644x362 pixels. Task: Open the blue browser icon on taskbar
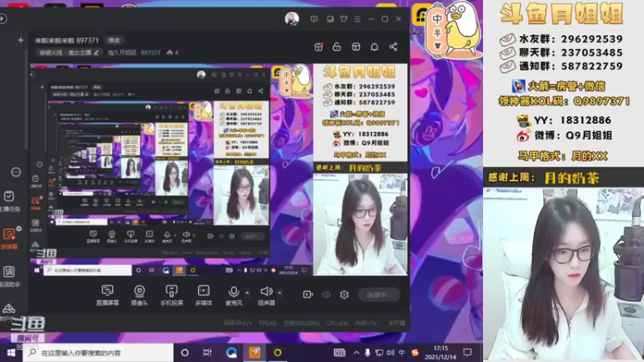tap(231, 352)
